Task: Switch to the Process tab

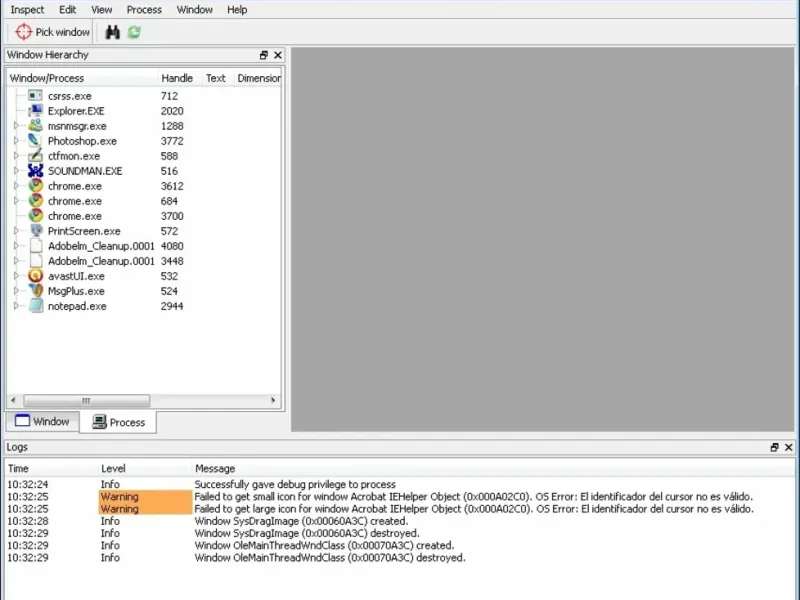Action: point(118,422)
